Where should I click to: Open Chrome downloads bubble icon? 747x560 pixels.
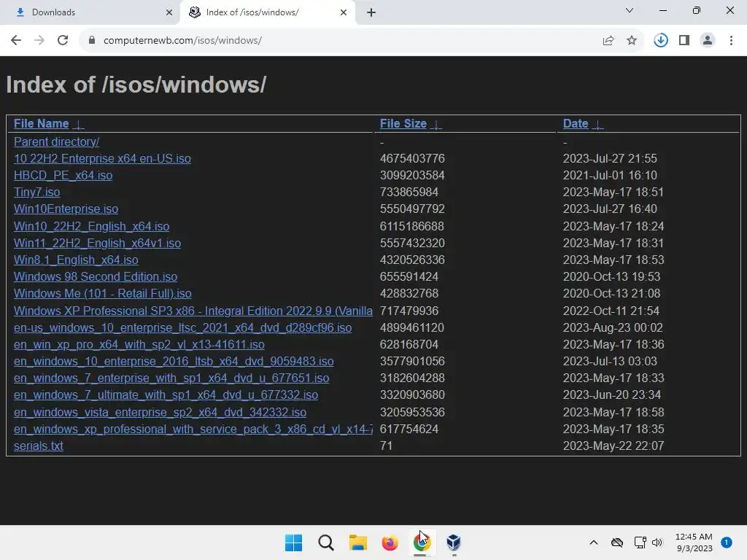pos(661,41)
